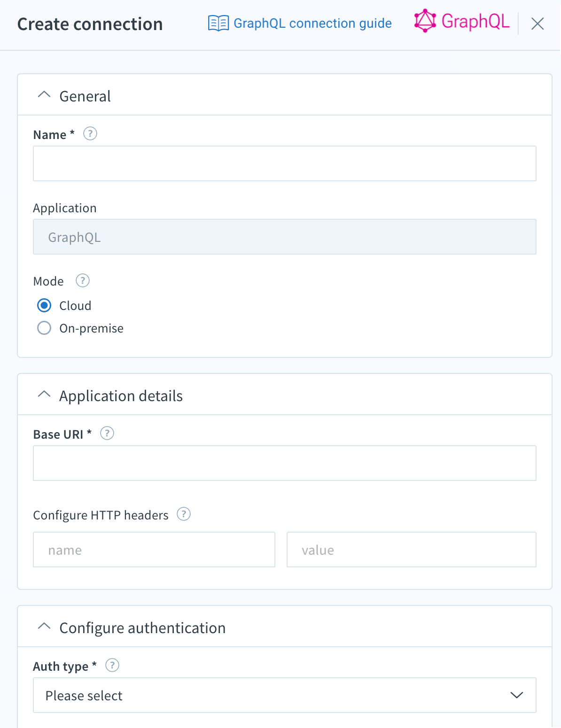The image size is (561, 728).
Task: Focus the HTTP header name field
Action: click(x=154, y=550)
